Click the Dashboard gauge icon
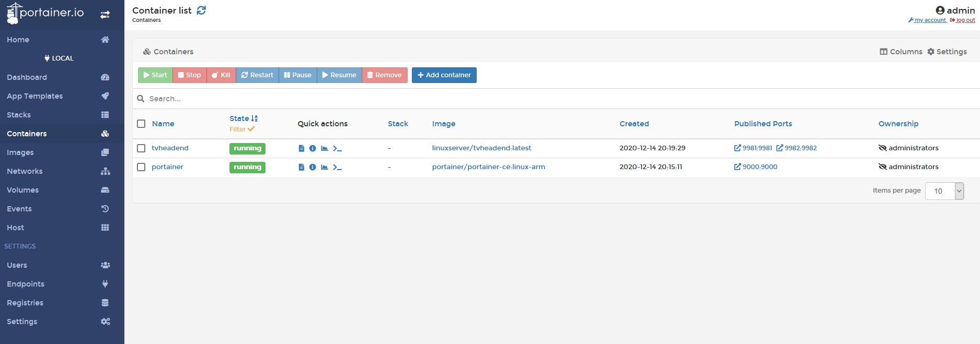Screen dimensions: 980x344 tap(105, 77)
